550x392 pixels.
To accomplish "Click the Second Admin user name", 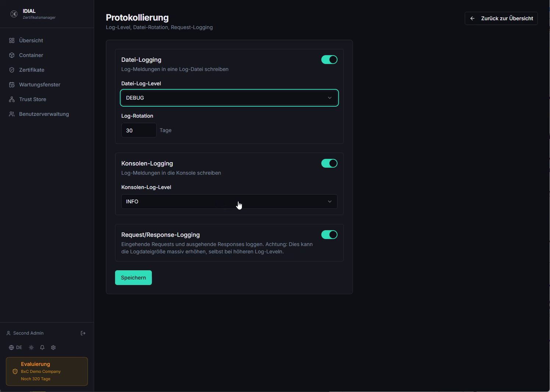I will tap(28, 333).
